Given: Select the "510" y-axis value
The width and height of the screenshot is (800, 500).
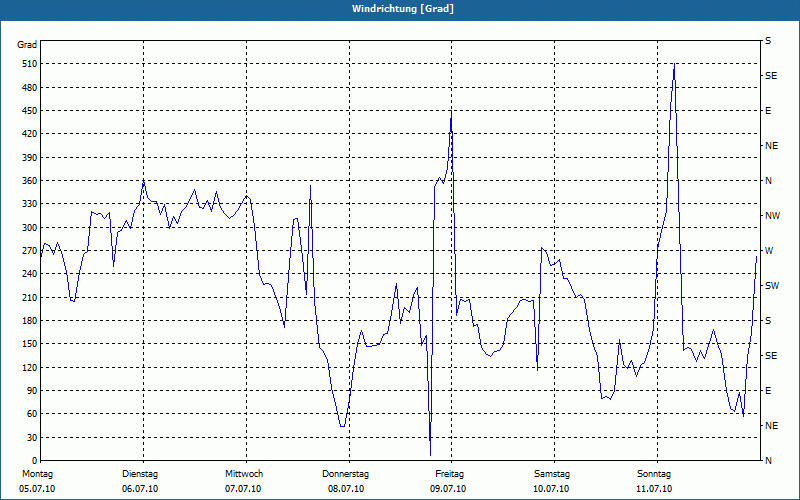Looking at the screenshot, I should (x=30, y=64).
